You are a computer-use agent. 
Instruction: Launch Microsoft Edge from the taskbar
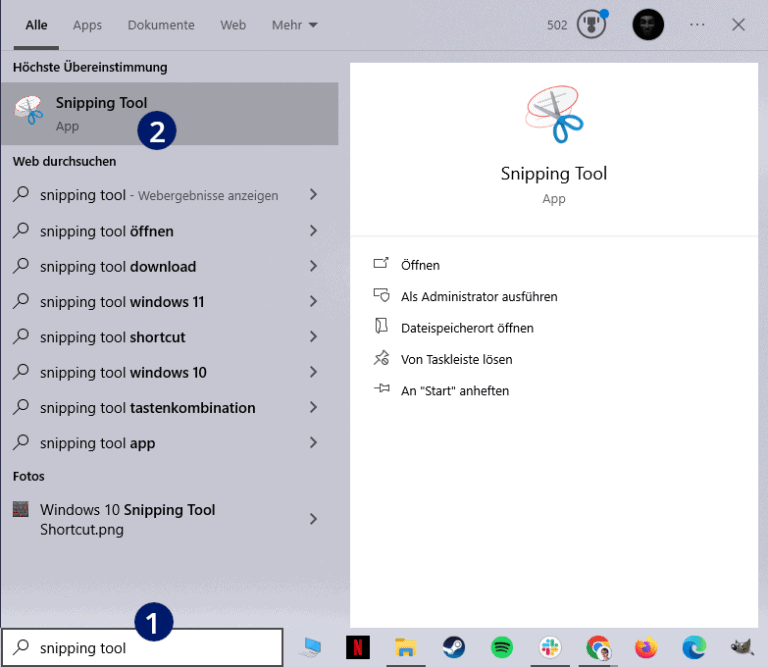click(694, 648)
